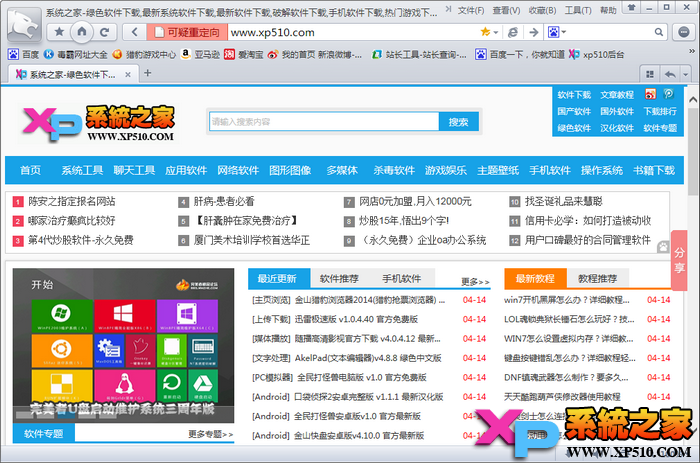Open Sina Weibo icon in site header
The image size is (700, 463).
[650, 94]
